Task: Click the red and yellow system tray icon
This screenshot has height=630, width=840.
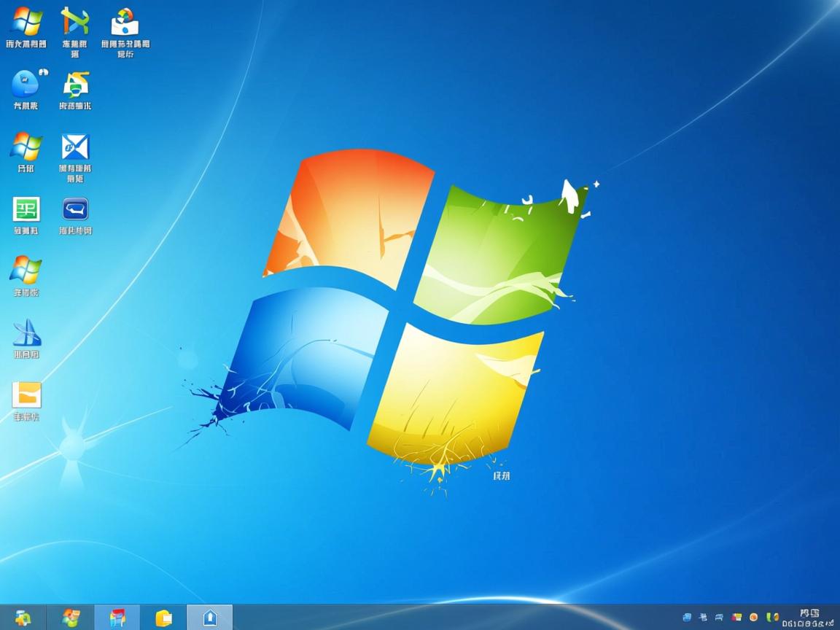Action: [737, 618]
